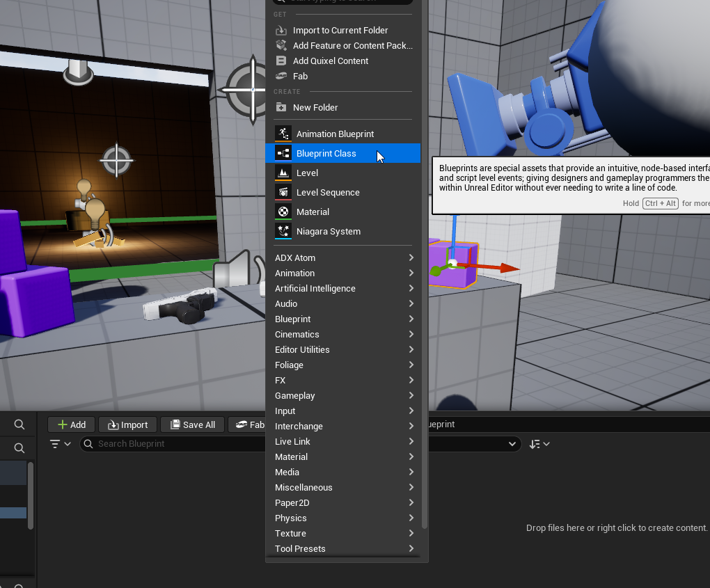Select the pistol mesh on the floor

180,306
